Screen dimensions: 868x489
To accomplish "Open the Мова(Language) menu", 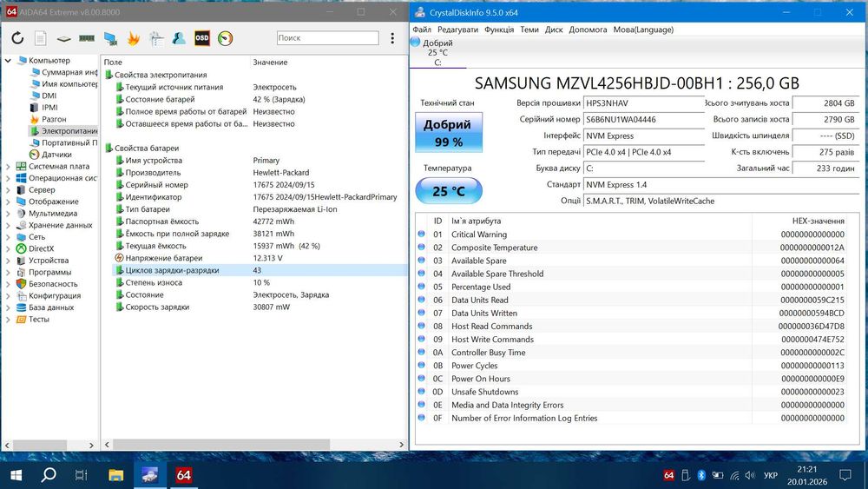I will tap(643, 30).
